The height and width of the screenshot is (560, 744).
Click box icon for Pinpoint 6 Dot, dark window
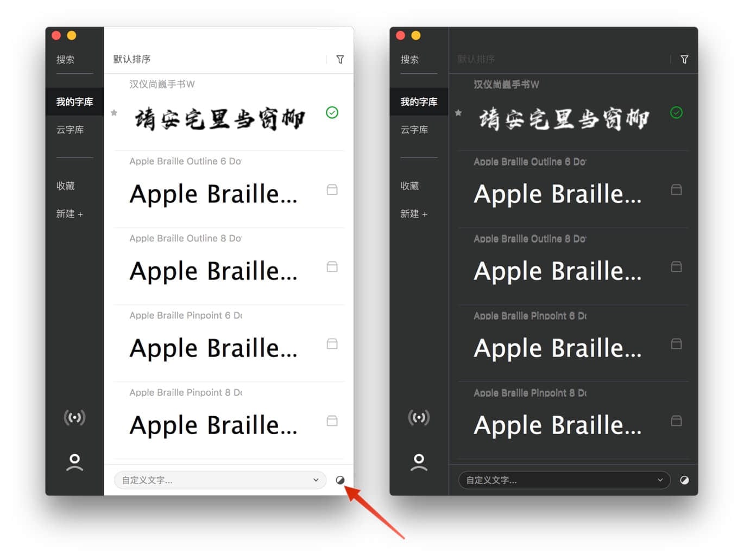(676, 343)
